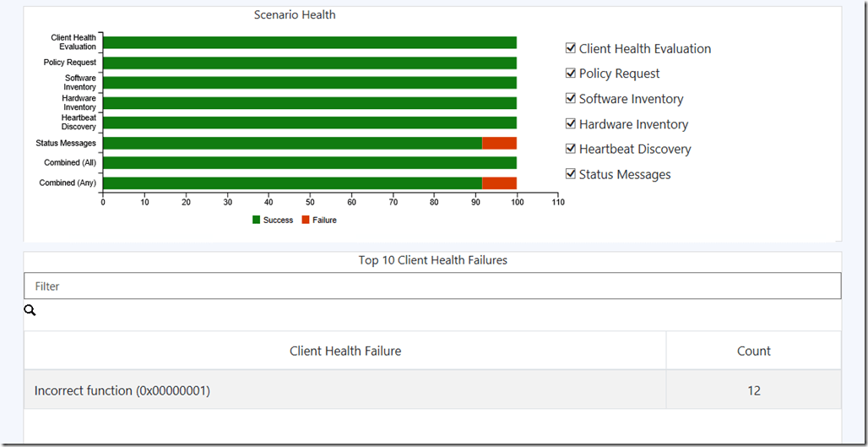Uncheck the Client Health Evaluation checkbox

571,48
